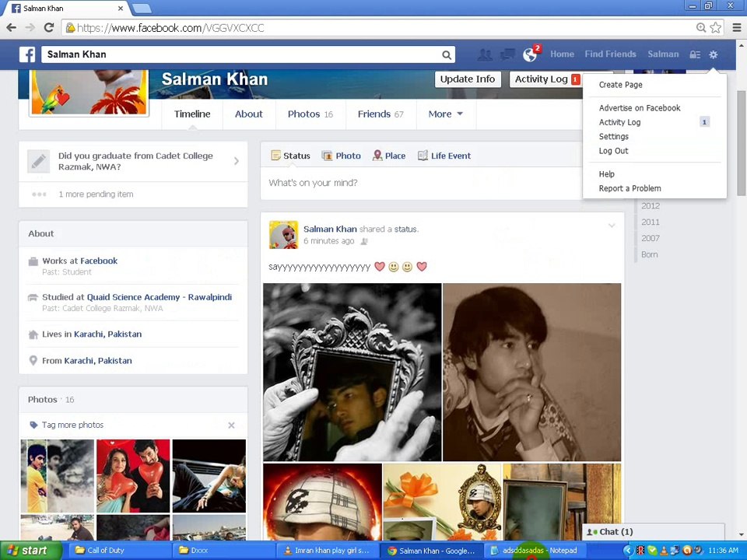The width and height of the screenshot is (747, 560).
Task: Click Tag more photos link
Action: coord(72,425)
